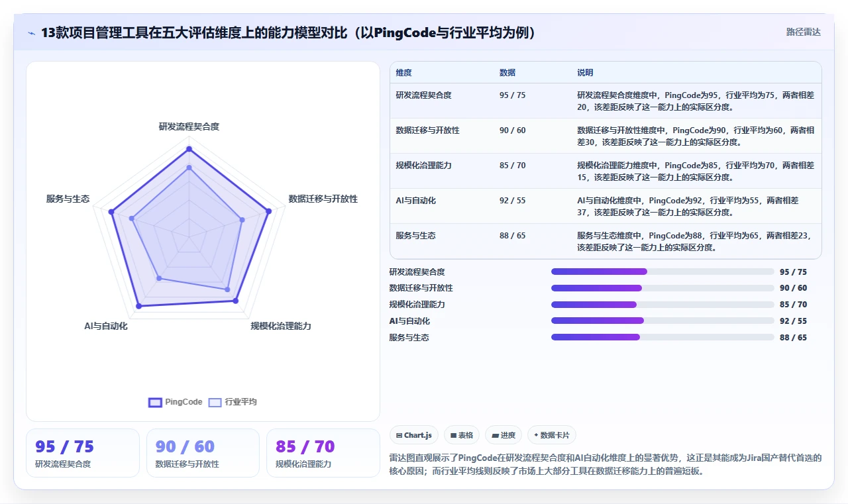Click the chart title heading text
This screenshot has width=848, height=504.
[288, 33]
